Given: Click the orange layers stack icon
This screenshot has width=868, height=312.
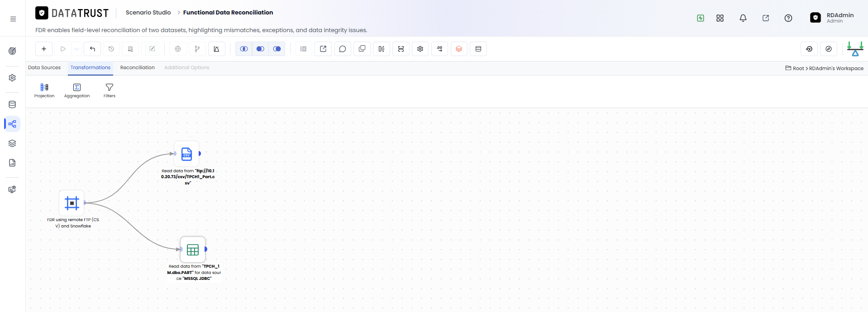Looking at the screenshot, I should (459, 49).
